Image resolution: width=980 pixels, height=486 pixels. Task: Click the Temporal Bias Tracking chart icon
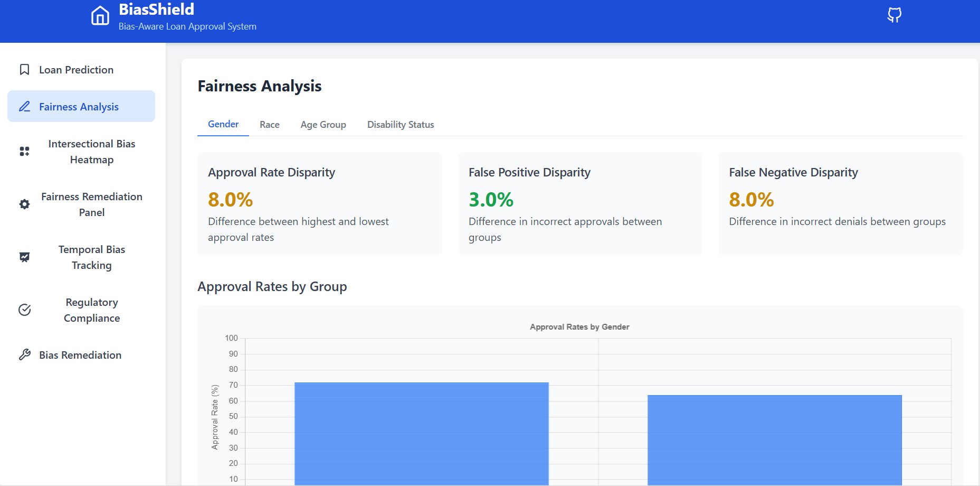24,257
